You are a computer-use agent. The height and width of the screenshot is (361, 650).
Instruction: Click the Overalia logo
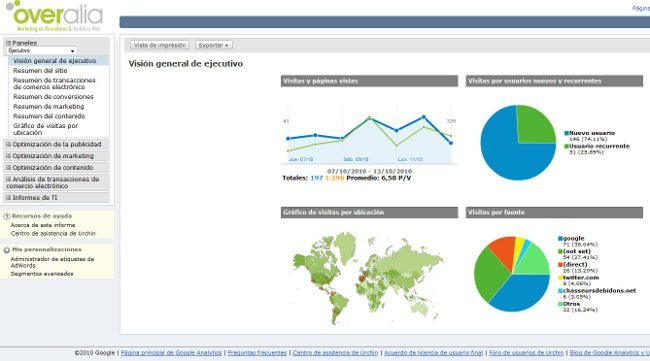click(54, 16)
